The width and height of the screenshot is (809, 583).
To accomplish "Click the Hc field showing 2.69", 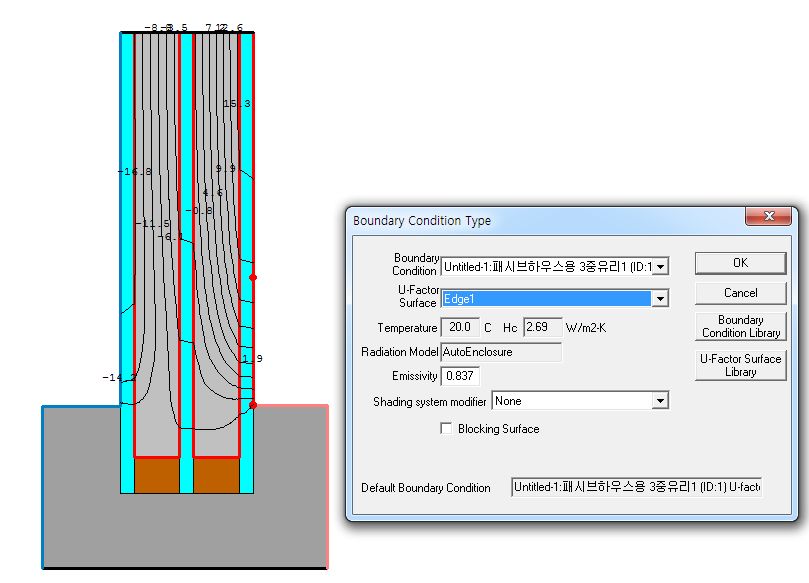I will [541, 327].
